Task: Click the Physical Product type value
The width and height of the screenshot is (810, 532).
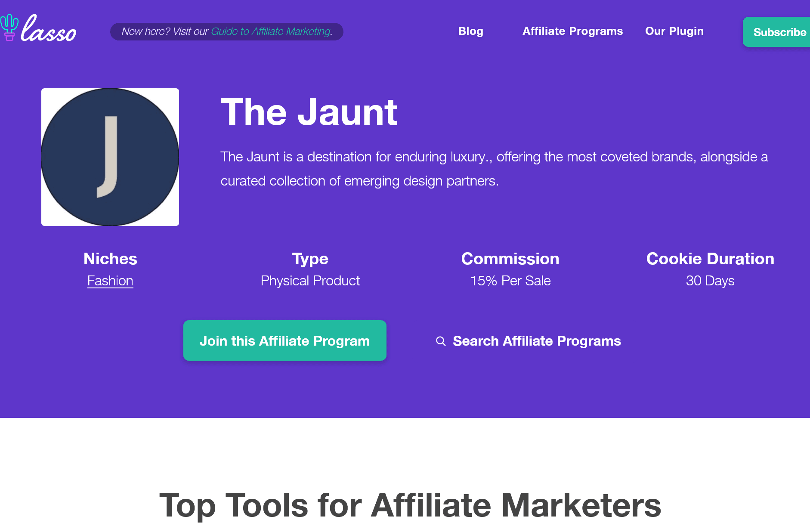Action: pos(310,281)
